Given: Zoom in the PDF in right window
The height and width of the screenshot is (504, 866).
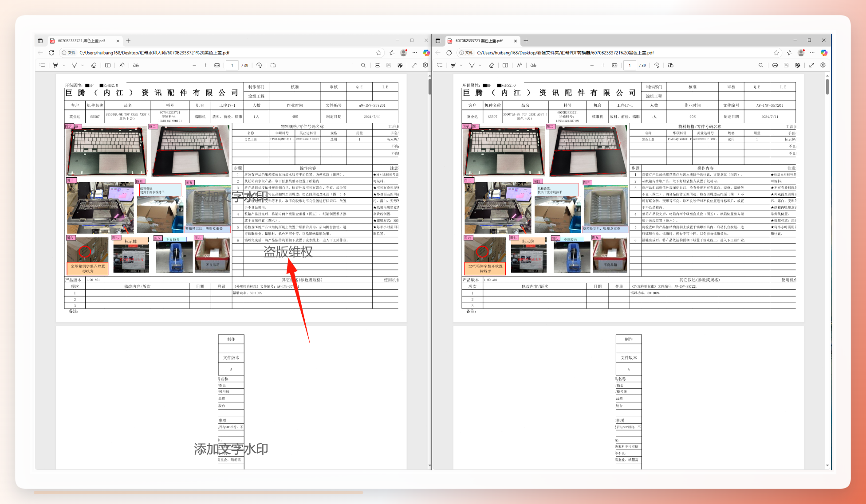Looking at the screenshot, I should pos(603,65).
